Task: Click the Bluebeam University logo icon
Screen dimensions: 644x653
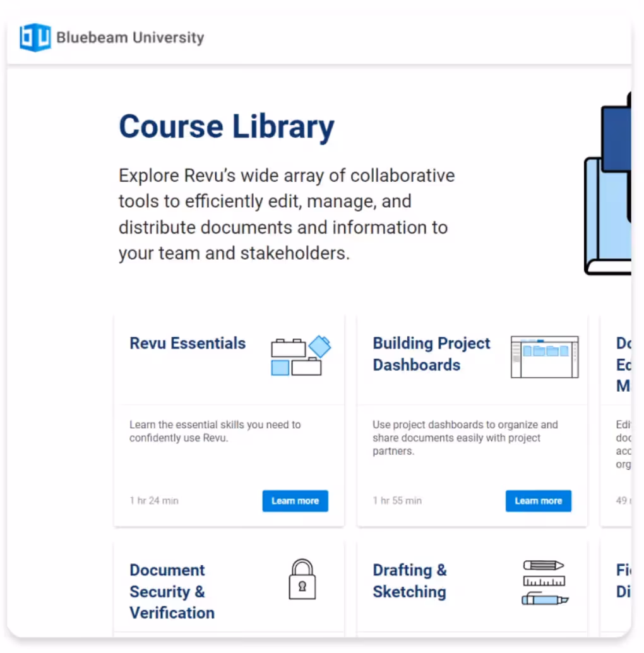Action: (x=35, y=37)
